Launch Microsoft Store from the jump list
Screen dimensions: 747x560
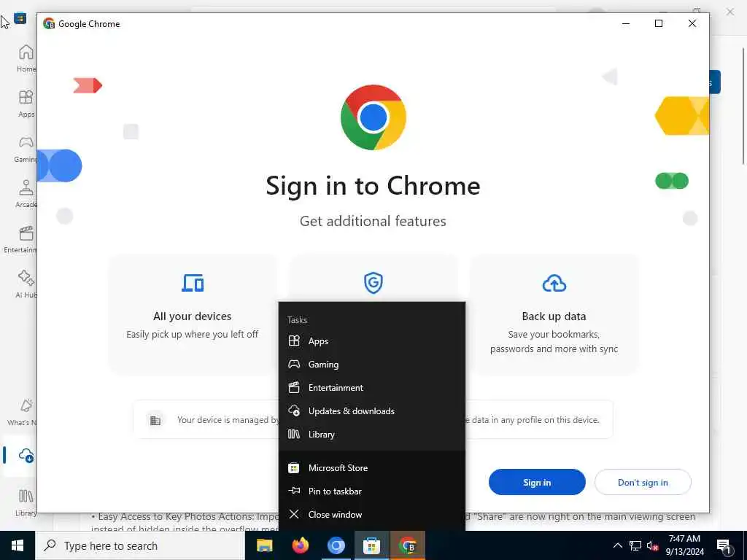(371, 467)
